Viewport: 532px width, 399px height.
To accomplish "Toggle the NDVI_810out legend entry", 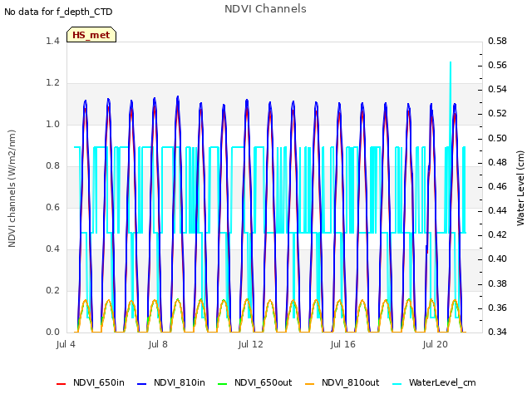I will (x=342, y=383).
